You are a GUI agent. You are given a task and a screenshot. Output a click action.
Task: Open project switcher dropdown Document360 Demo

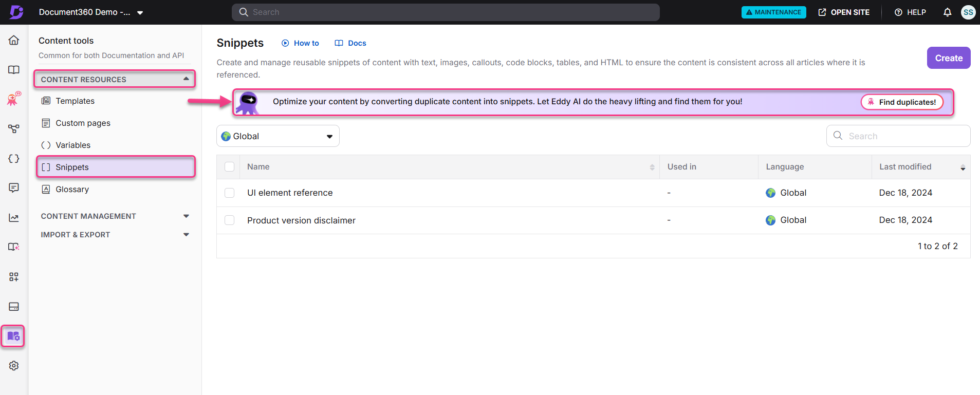click(x=91, y=12)
